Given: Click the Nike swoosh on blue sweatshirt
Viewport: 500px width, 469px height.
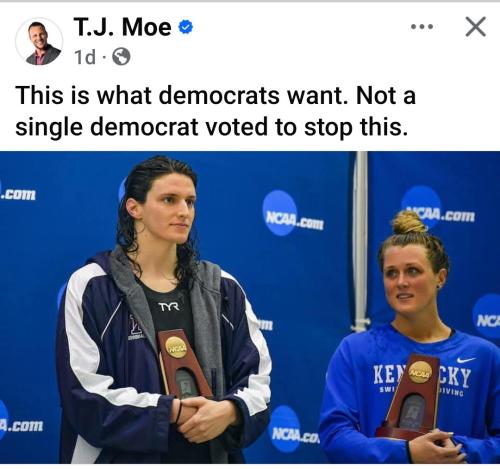Looking at the screenshot, I should tap(466, 360).
